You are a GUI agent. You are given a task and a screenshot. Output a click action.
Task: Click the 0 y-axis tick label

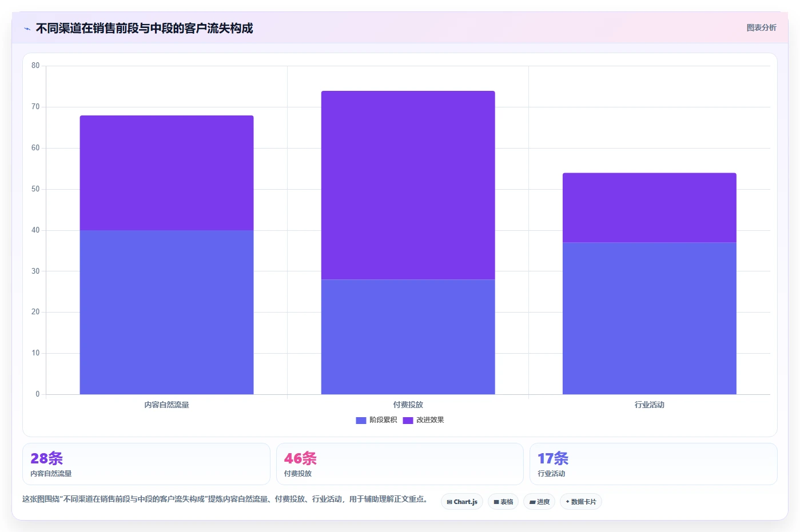pyautogui.click(x=38, y=394)
